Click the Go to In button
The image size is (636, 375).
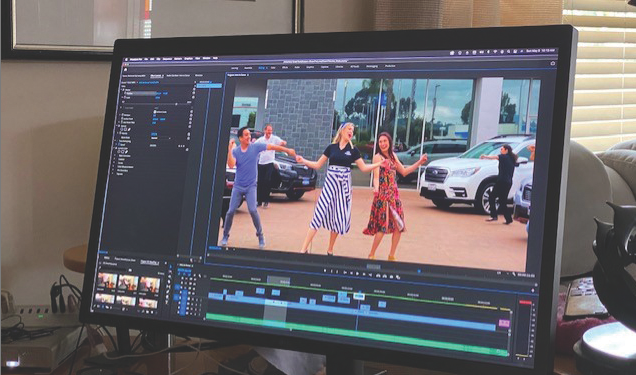pos(345,272)
